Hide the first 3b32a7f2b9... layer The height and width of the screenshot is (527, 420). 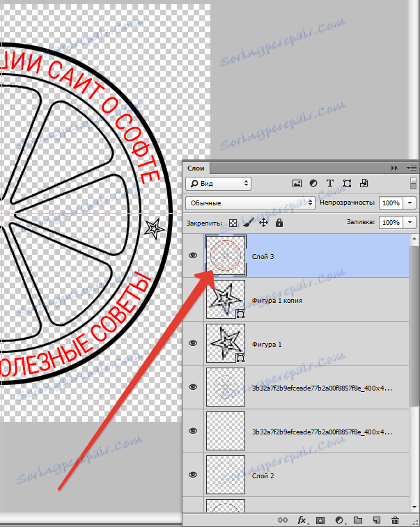(x=193, y=387)
